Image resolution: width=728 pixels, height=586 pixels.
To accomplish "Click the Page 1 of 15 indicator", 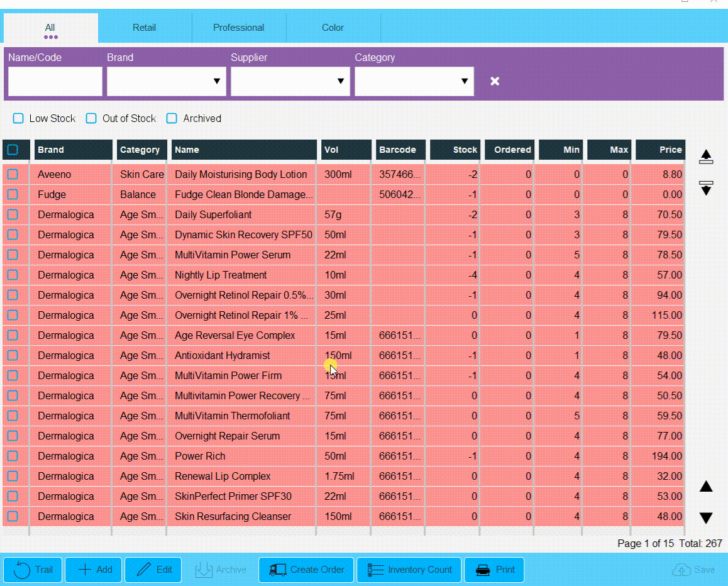I will pos(646,543).
